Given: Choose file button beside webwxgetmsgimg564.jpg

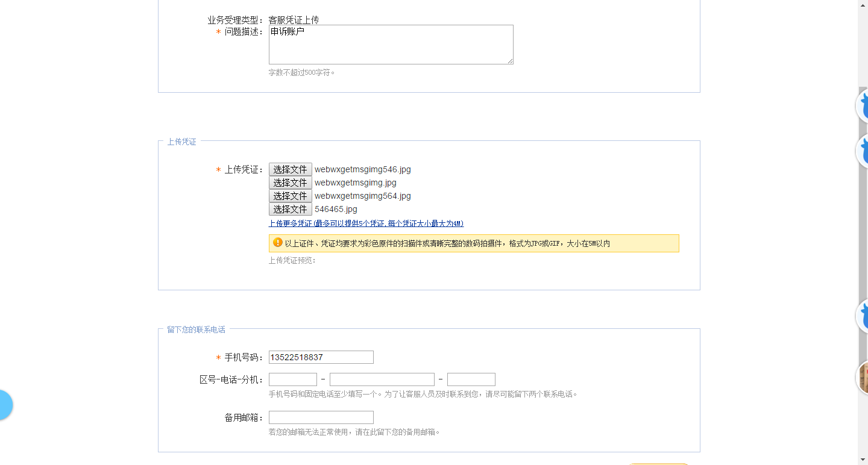Looking at the screenshot, I should pyautogui.click(x=290, y=196).
